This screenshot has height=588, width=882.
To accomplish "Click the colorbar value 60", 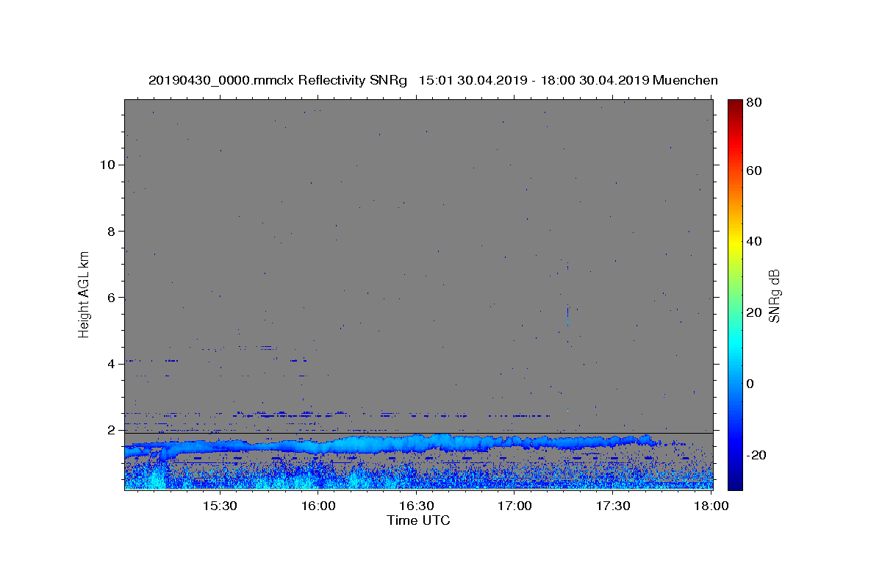I will click(x=755, y=171).
